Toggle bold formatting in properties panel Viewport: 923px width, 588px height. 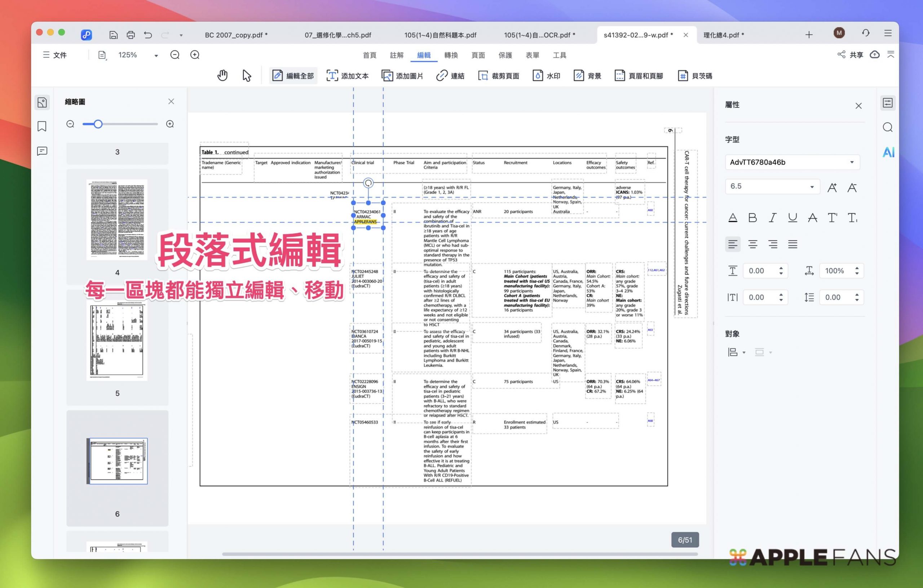[752, 217]
